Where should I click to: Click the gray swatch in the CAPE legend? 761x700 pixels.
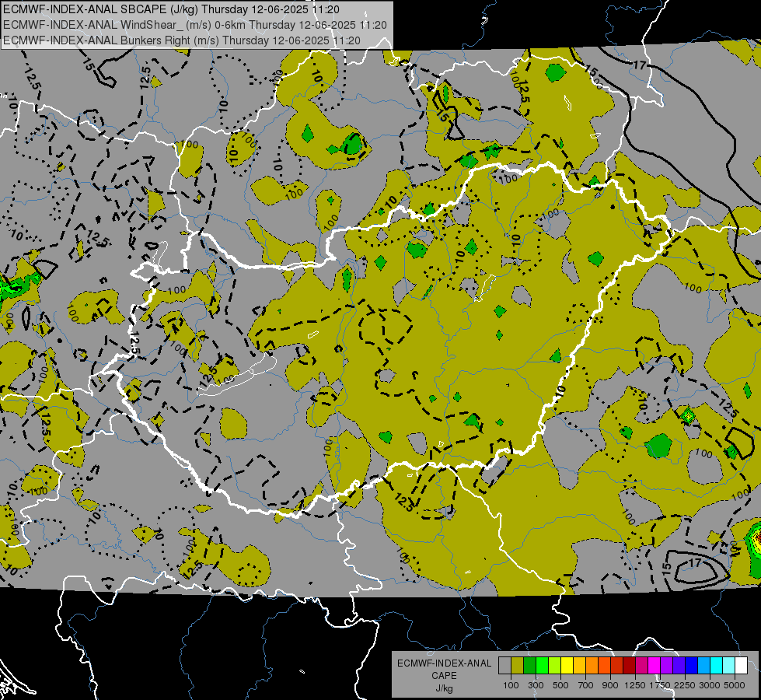[x=504, y=666]
